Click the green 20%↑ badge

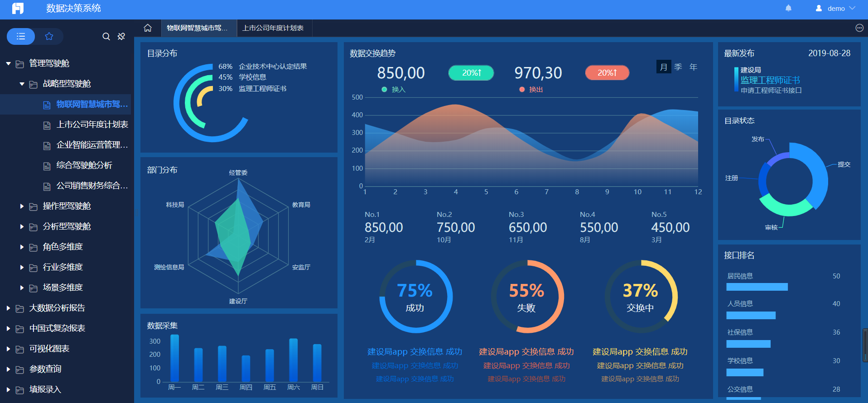point(471,72)
